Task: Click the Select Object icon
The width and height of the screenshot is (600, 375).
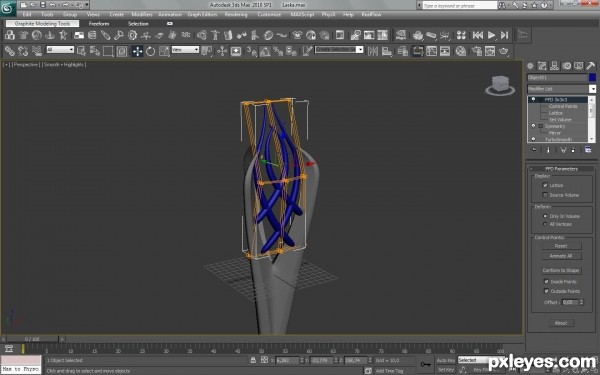Action: 81,51
